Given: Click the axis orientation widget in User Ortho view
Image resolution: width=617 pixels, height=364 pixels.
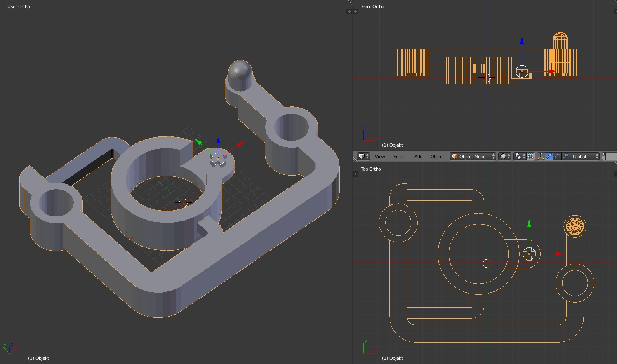Looking at the screenshot, I should 11,348.
